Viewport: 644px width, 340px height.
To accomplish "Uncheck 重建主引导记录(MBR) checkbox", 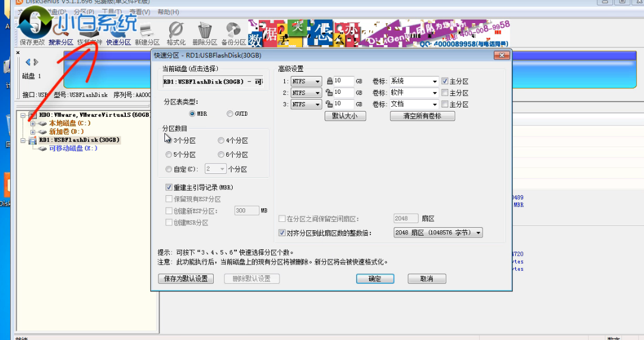I will click(169, 188).
